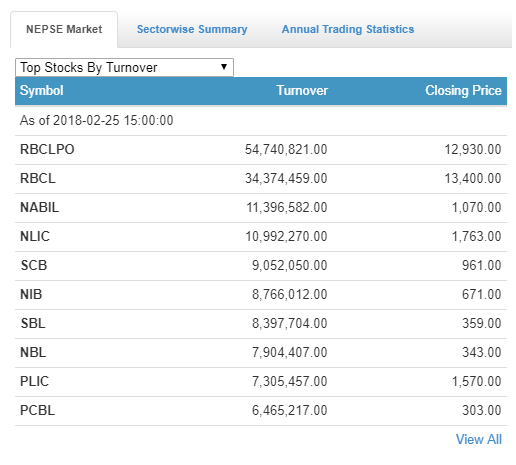The height and width of the screenshot is (465, 516).
Task: Select the RBCLPO stock row
Action: [x=261, y=150]
